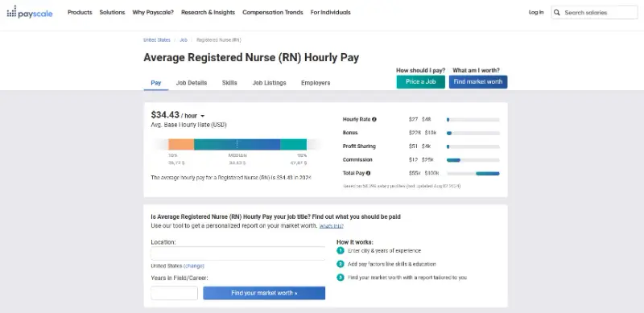Open the Solutions menu
This screenshot has height=313, width=644.
[x=112, y=12]
